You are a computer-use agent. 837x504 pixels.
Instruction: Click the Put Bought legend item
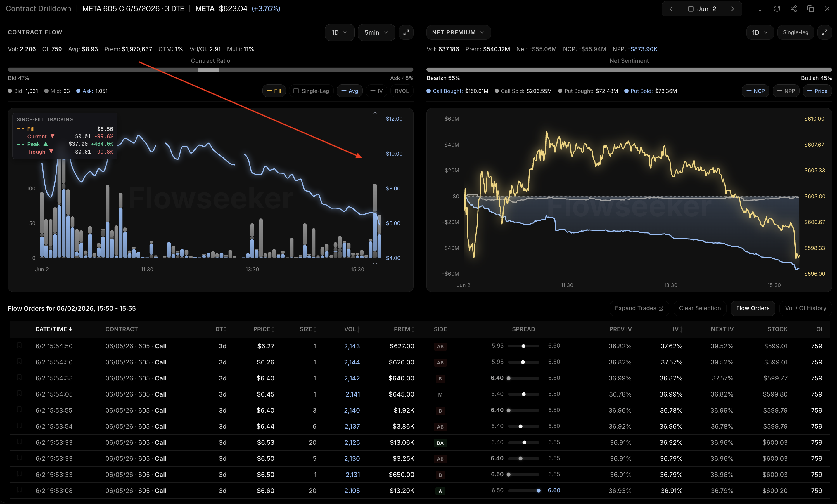point(588,91)
